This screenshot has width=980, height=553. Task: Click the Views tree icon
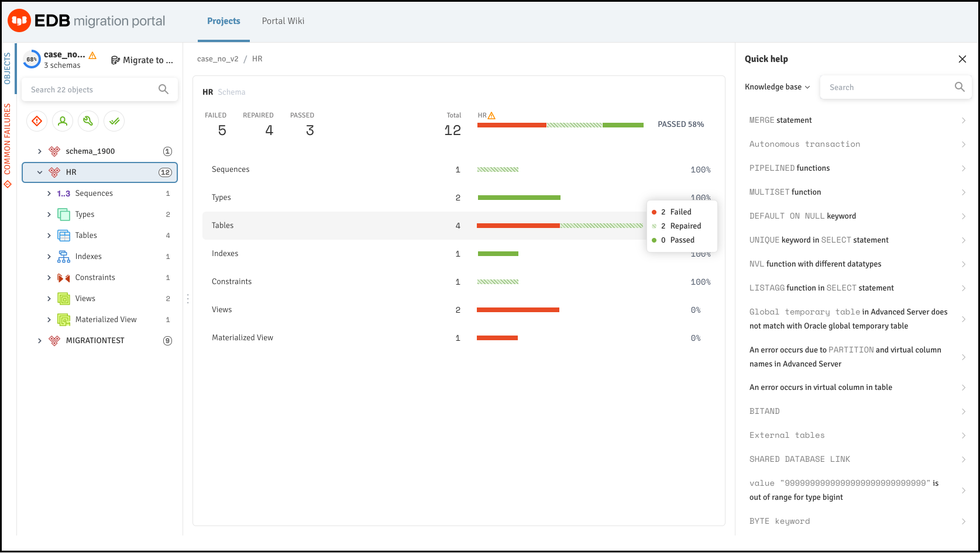pyautogui.click(x=63, y=299)
